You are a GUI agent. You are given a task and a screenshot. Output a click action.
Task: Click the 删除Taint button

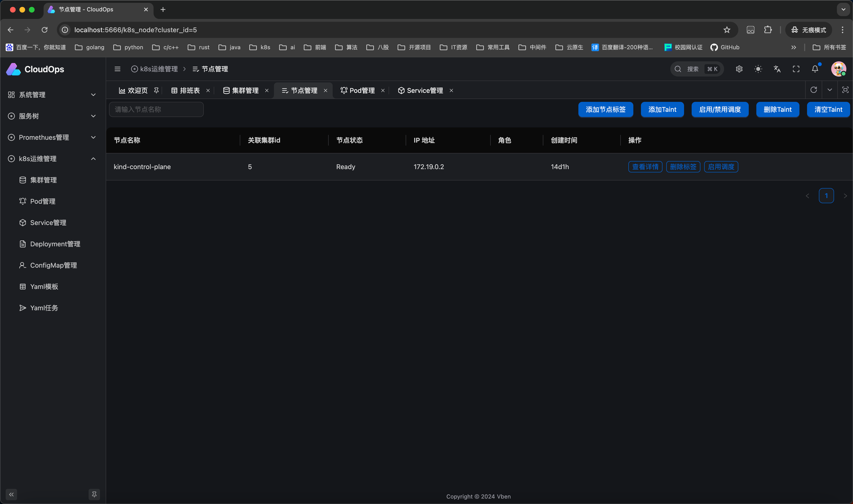pyautogui.click(x=778, y=109)
